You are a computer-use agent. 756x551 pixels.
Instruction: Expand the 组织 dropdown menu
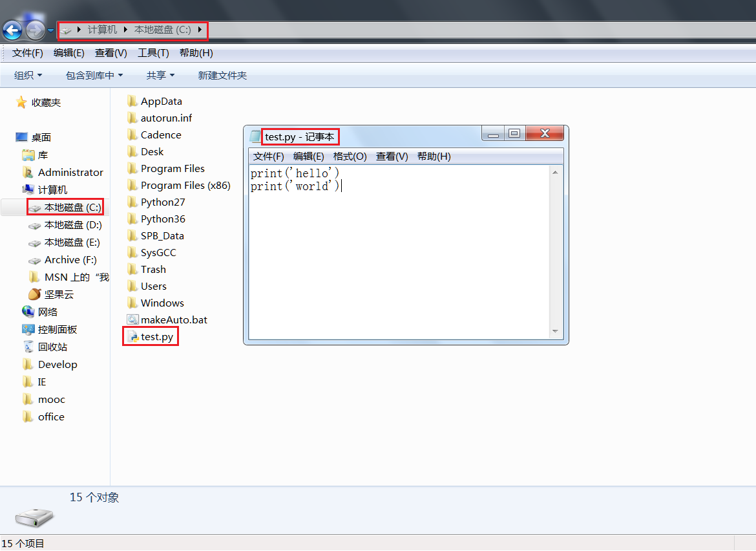[28, 76]
